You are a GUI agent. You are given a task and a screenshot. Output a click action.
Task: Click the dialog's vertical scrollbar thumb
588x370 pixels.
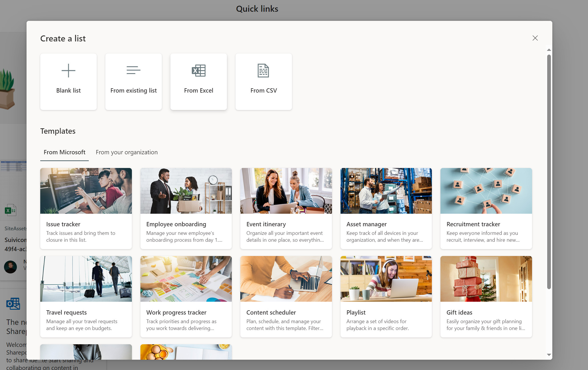click(549, 171)
